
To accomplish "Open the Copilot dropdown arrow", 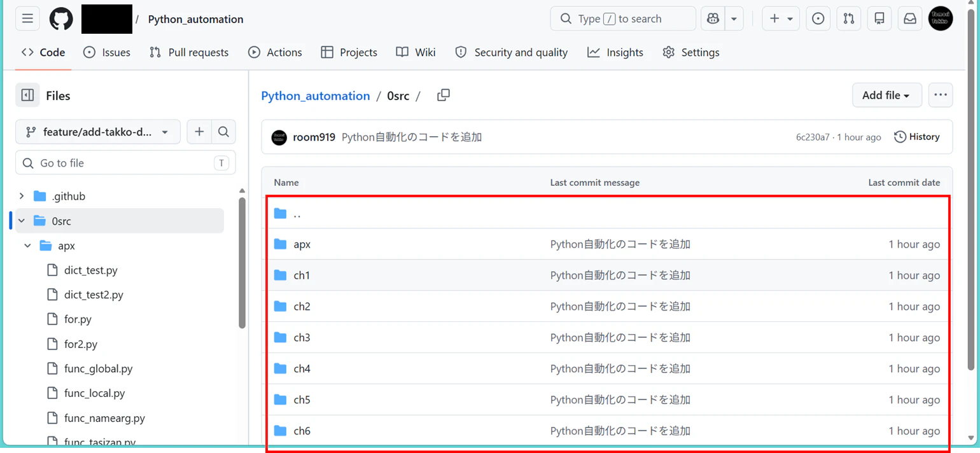I will pyautogui.click(x=734, y=19).
